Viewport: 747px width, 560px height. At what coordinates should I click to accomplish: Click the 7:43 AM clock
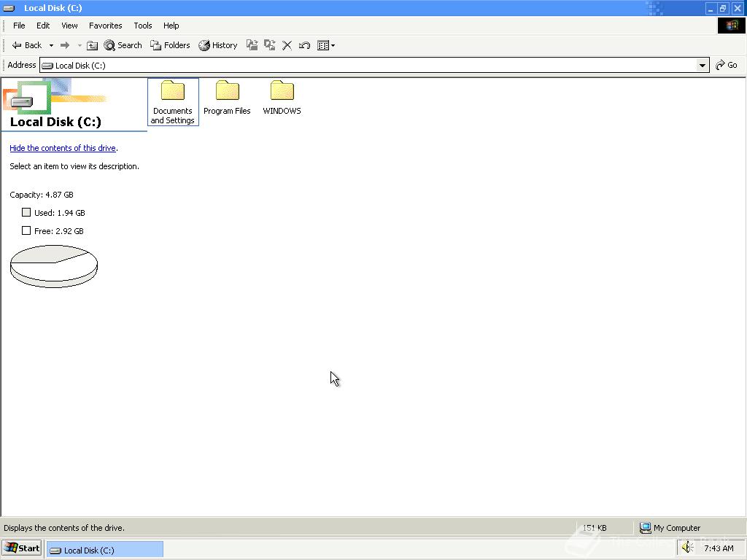[x=719, y=548]
